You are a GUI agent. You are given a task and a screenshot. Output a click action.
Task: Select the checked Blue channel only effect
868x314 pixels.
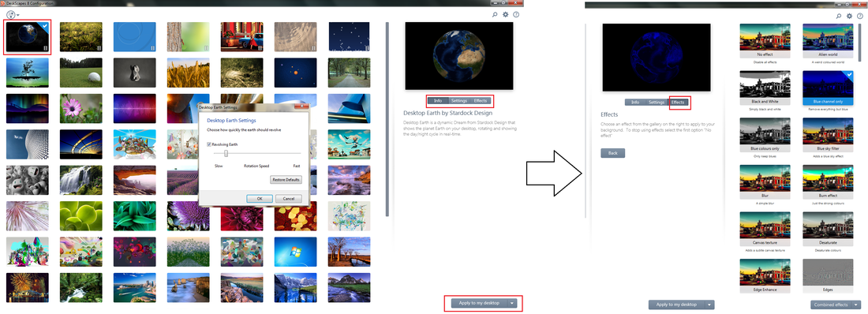tap(827, 88)
